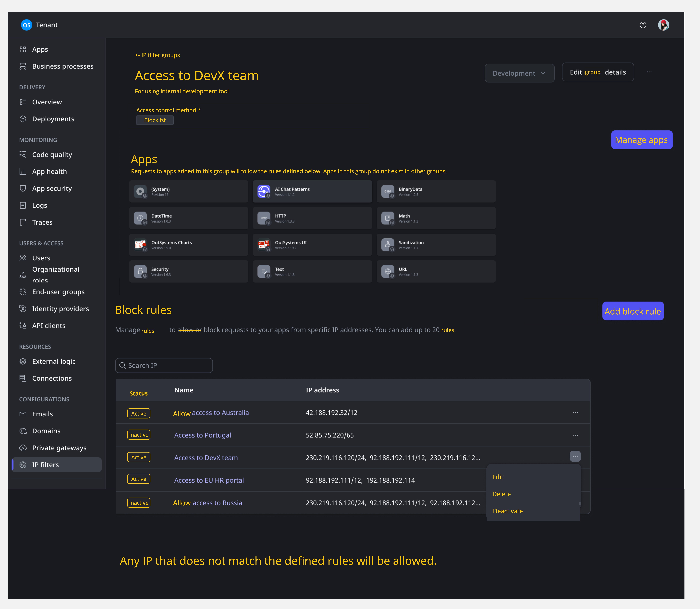The image size is (700, 609).
Task: Toggle the Inactive status for Access to Portugal
Action: coord(139,435)
